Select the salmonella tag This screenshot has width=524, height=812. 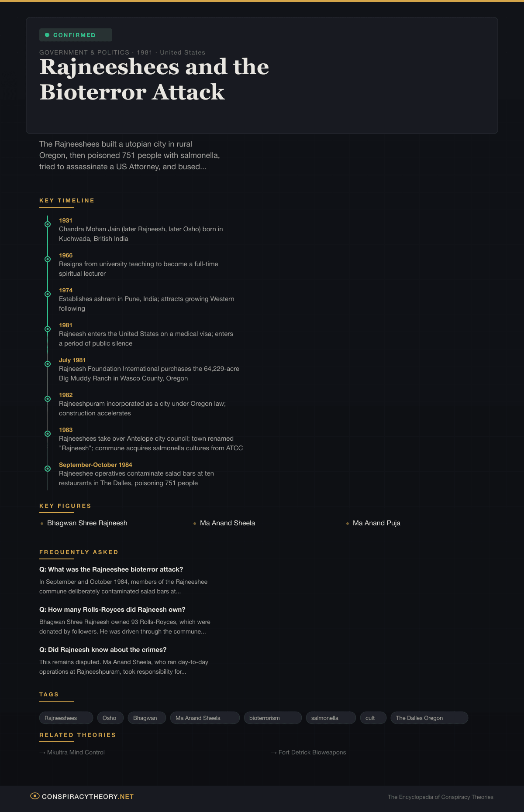click(x=325, y=718)
